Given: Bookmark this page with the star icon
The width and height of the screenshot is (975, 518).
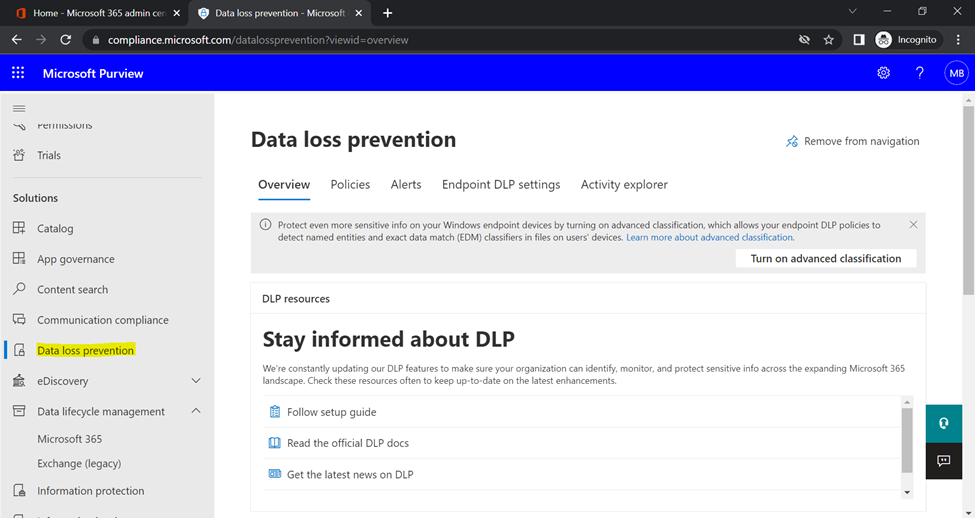Looking at the screenshot, I should pyautogui.click(x=828, y=40).
